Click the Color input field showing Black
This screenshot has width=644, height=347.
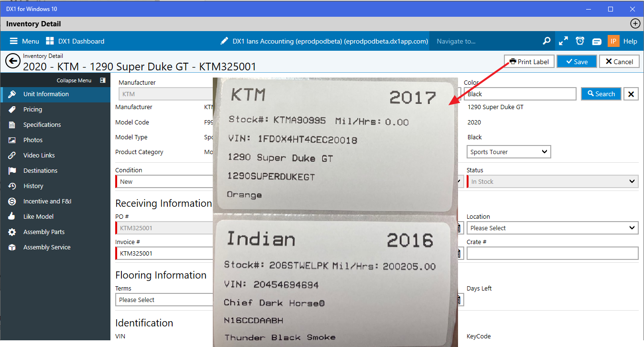[x=520, y=94]
